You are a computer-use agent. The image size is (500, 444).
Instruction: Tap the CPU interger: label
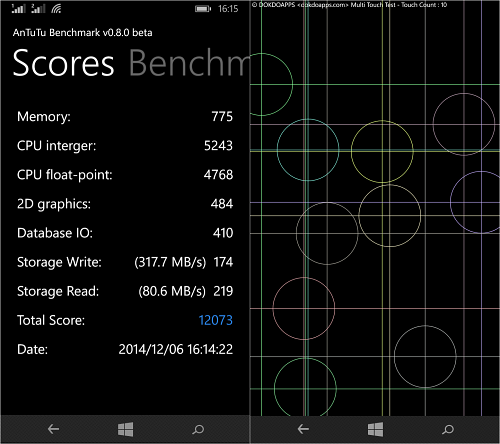tap(56, 146)
